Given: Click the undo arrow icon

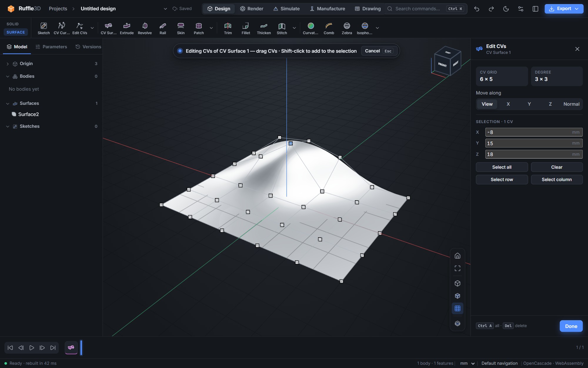Looking at the screenshot, I should click(477, 9).
